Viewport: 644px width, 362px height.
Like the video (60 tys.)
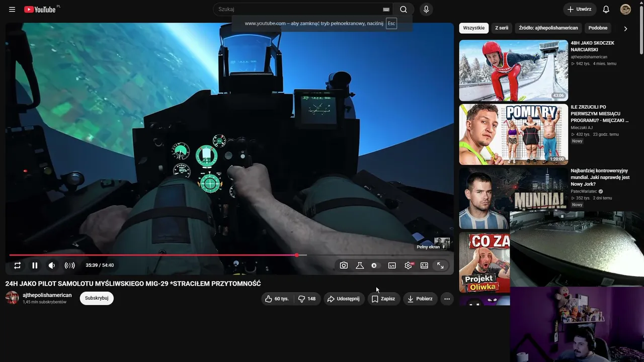click(277, 299)
